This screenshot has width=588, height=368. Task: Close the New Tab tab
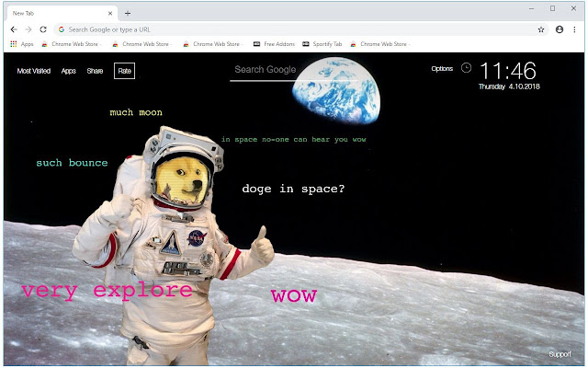(x=110, y=13)
